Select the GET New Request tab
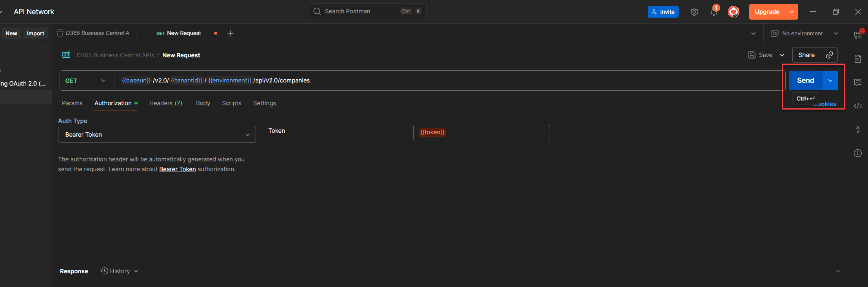Screen dimensions: 868x287 (x=179, y=33)
